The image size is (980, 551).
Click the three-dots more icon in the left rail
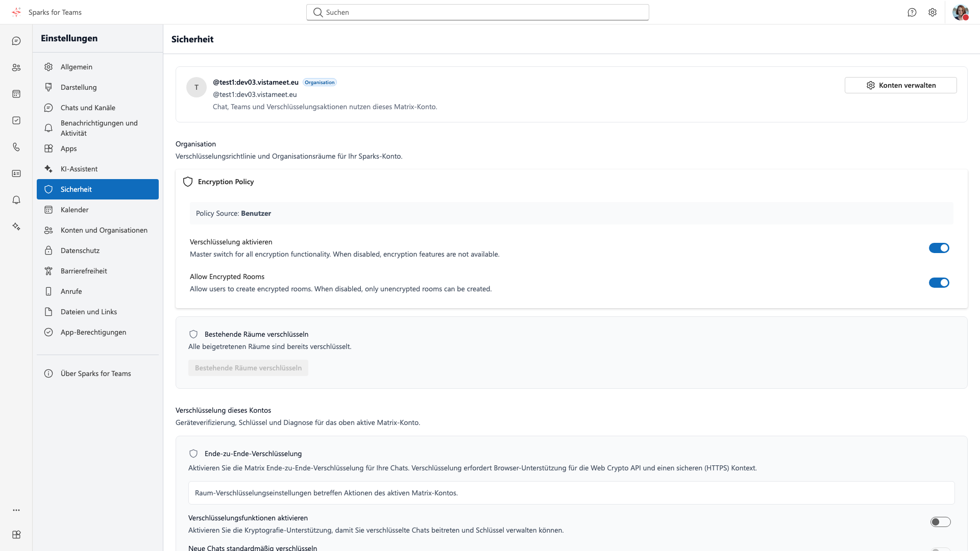(16, 510)
